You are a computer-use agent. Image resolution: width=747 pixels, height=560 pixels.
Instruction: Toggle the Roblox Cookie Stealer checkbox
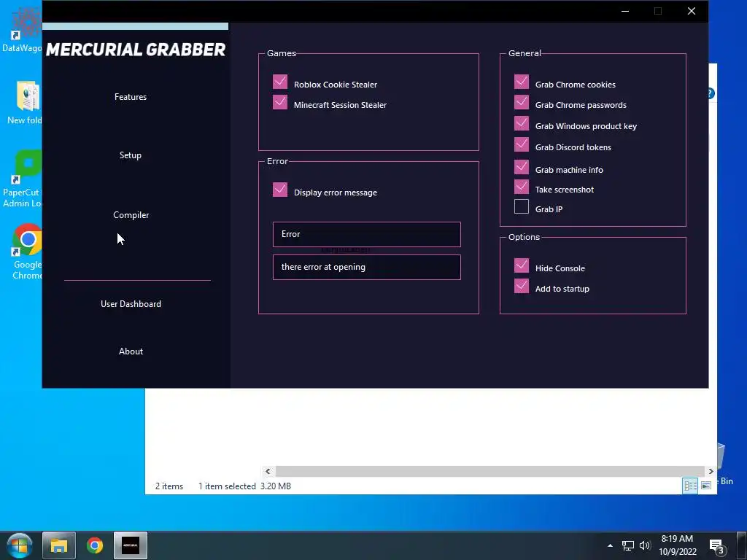tap(280, 82)
